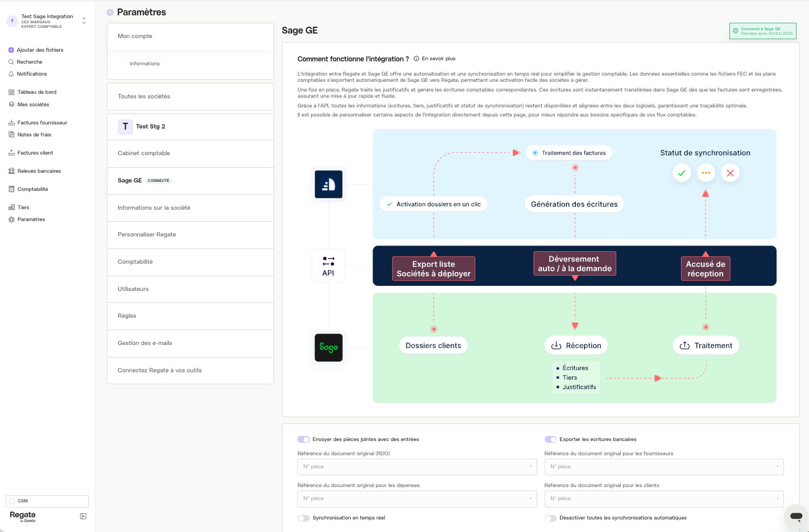The width and height of the screenshot is (809, 532).
Task: Open Utilisateurs settings
Action: [190, 289]
